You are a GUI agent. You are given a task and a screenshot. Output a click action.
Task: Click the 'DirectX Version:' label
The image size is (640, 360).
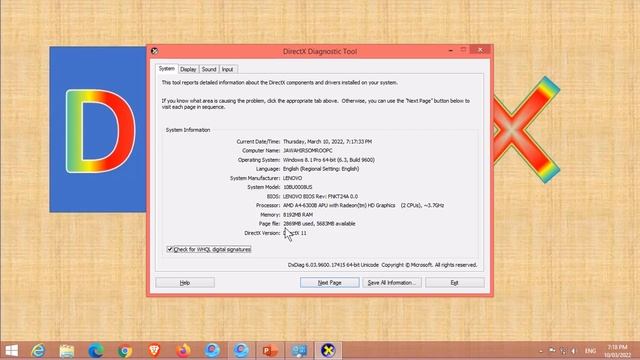[262, 233]
